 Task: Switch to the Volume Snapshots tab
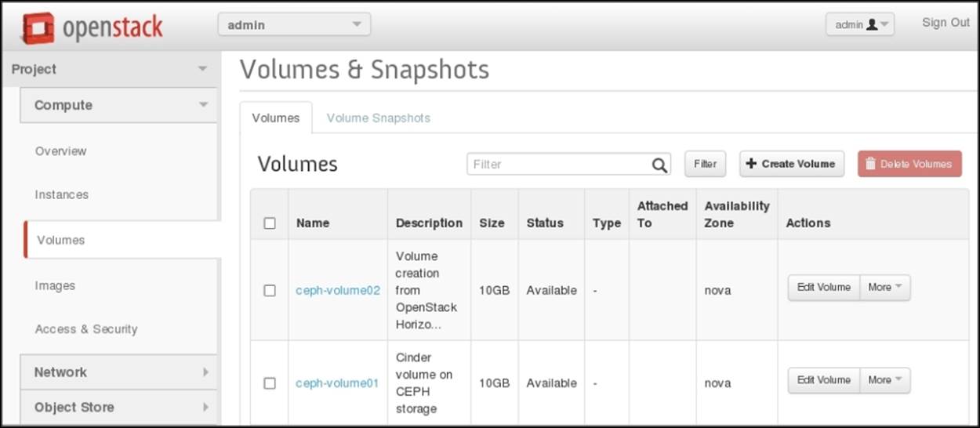379,118
